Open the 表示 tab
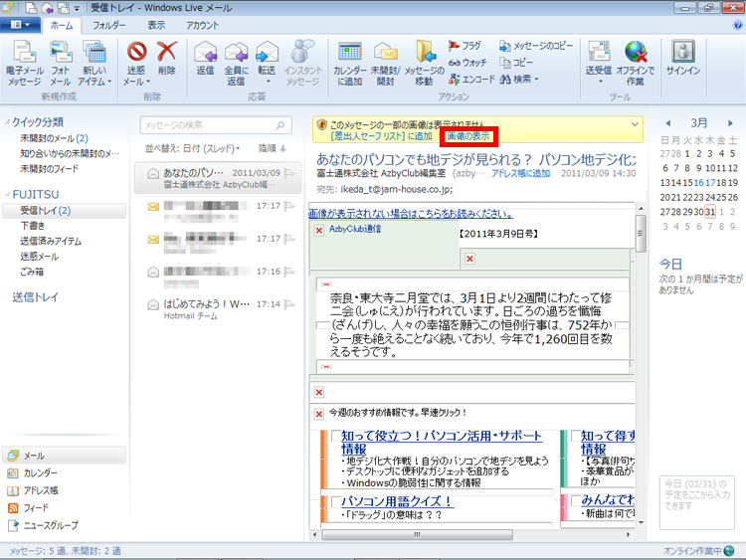 tap(156, 25)
